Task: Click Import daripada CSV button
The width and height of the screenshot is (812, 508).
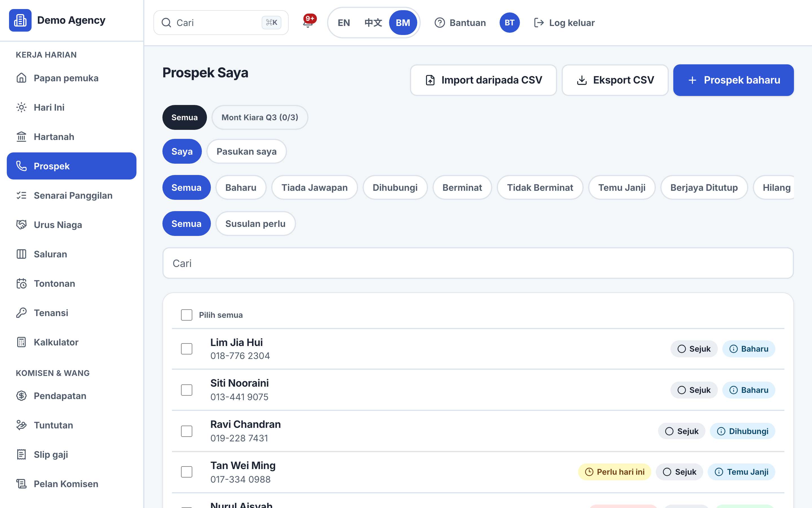Action: 483,80
